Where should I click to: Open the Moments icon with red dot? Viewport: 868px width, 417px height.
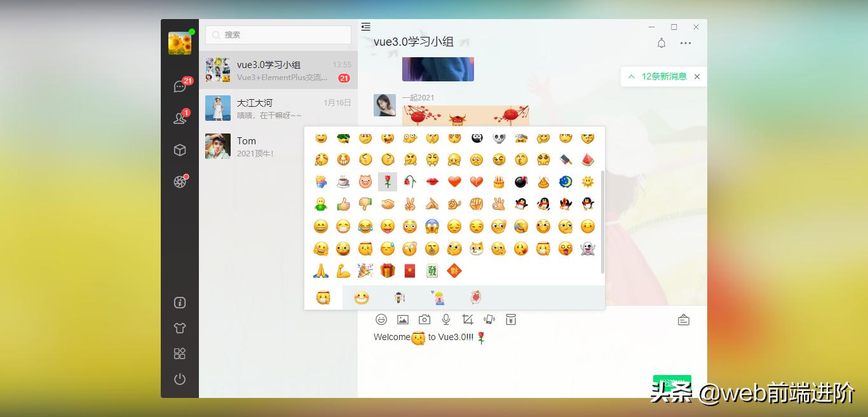(x=180, y=181)
